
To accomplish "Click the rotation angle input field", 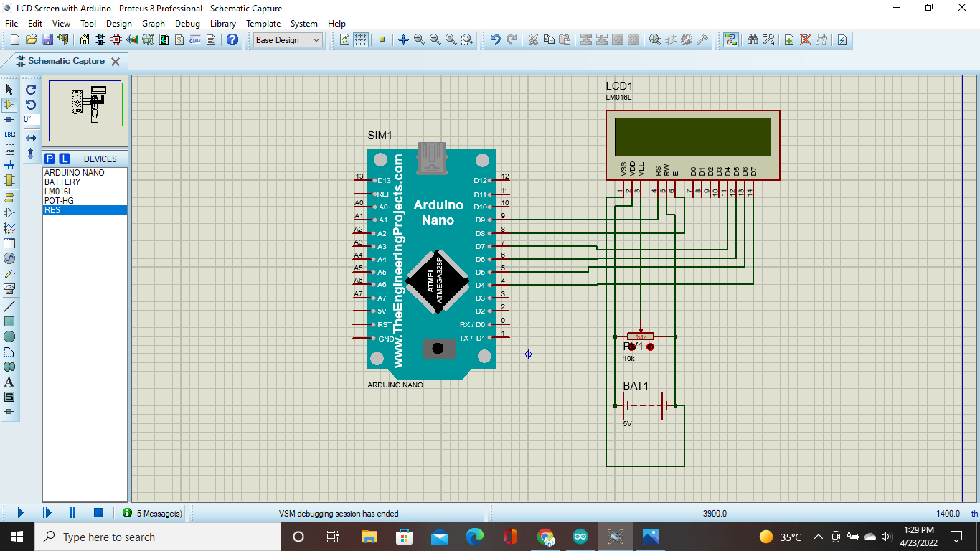I will pyautogui.click(x=31, y=120).
